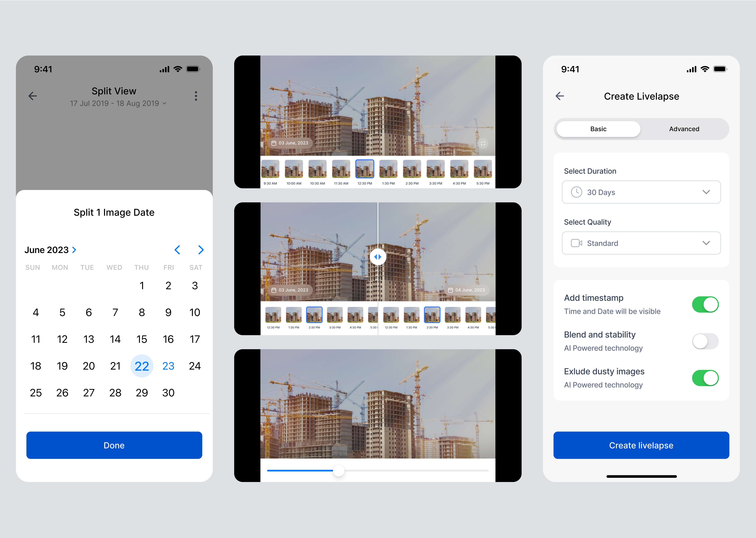756x538 pixels.
Task: Expand the June 2023 month picker
Action: tap(50, 250)
